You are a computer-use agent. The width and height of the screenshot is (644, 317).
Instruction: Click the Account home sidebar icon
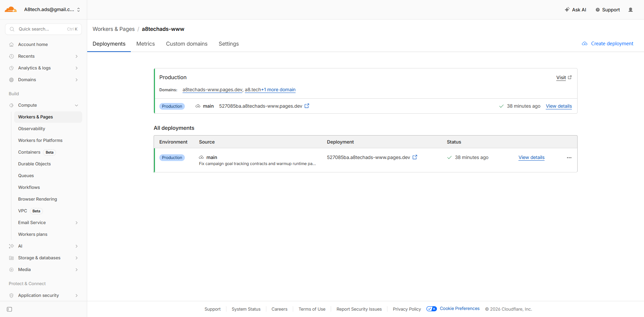click(11, 45)
